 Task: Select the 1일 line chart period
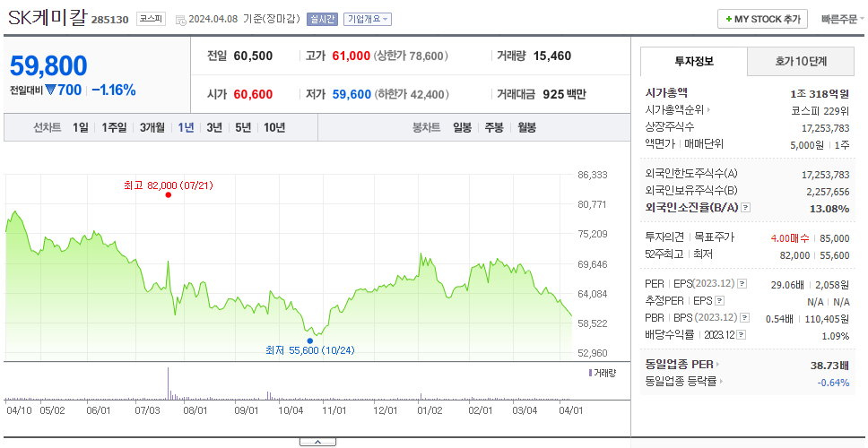[x=81, y=128]
